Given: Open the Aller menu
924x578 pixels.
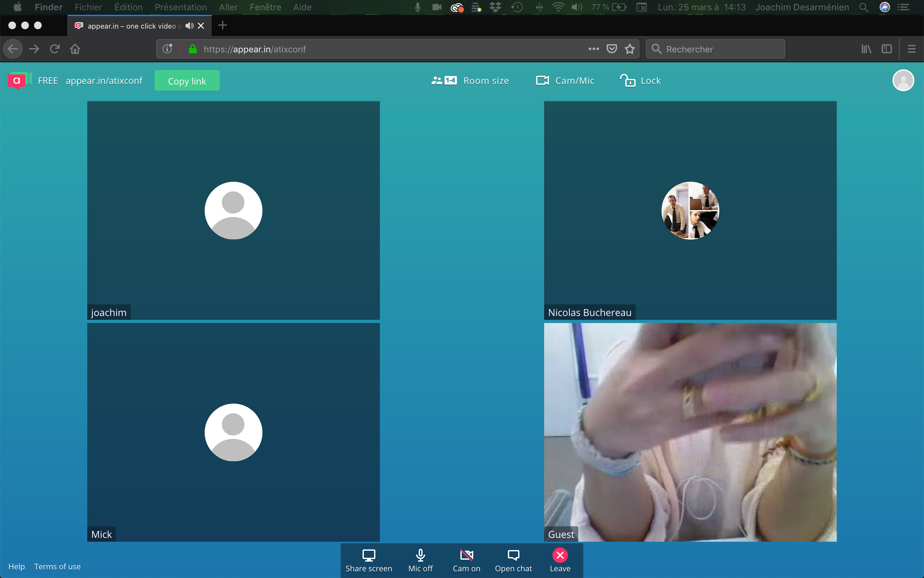Looking at the screenshot, I should pos(228,7).
